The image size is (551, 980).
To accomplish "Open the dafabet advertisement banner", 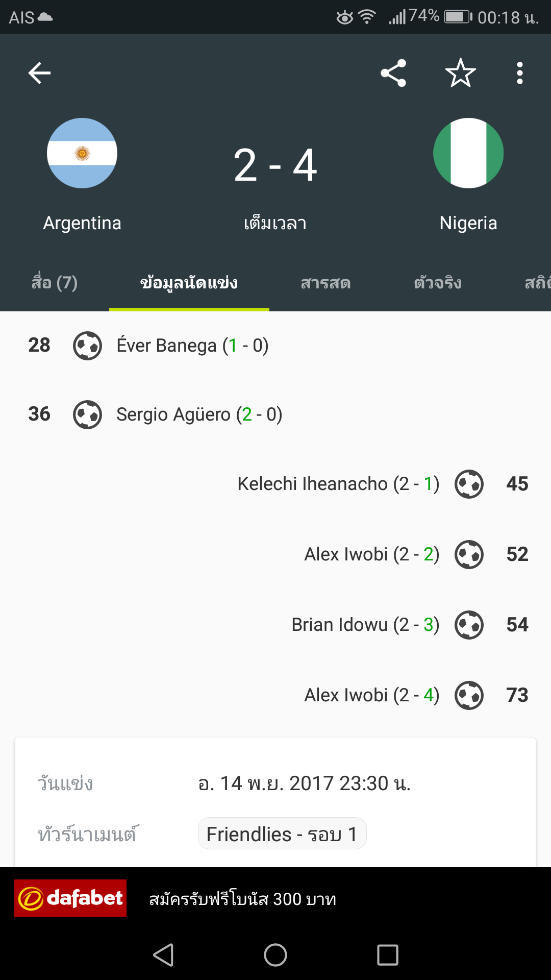I will [275, 898].
